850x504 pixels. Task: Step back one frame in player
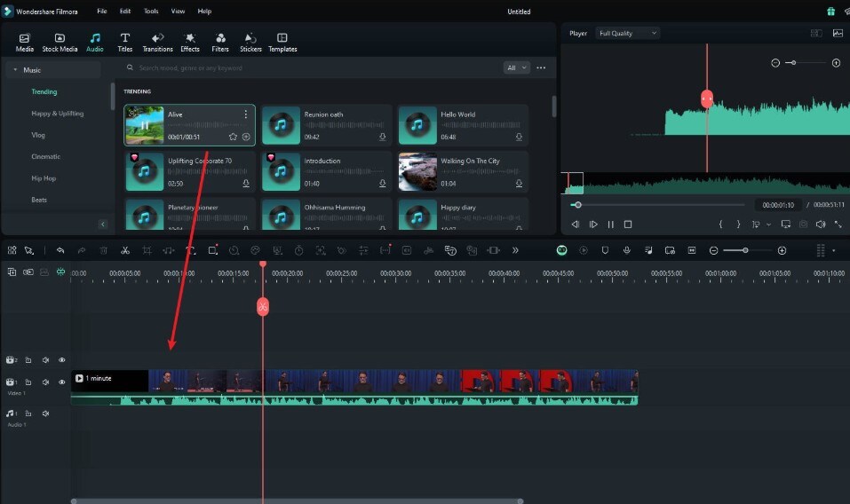tap(576, 224)
